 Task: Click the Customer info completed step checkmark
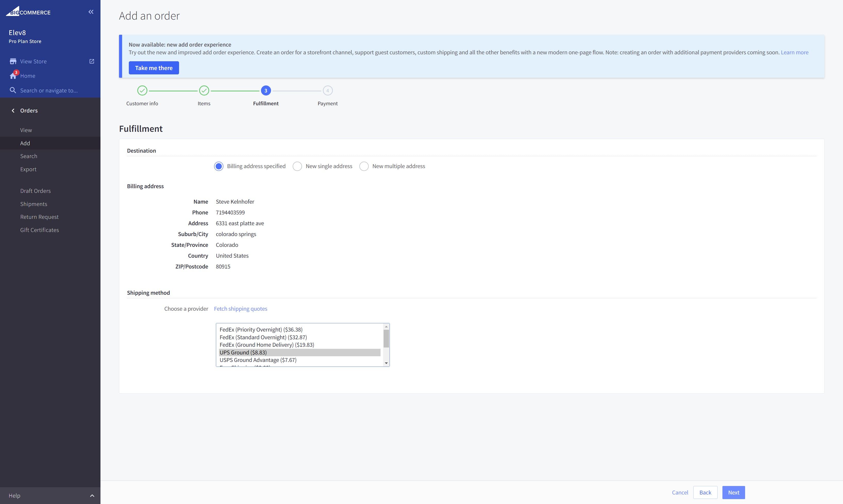tap(142, 91)
